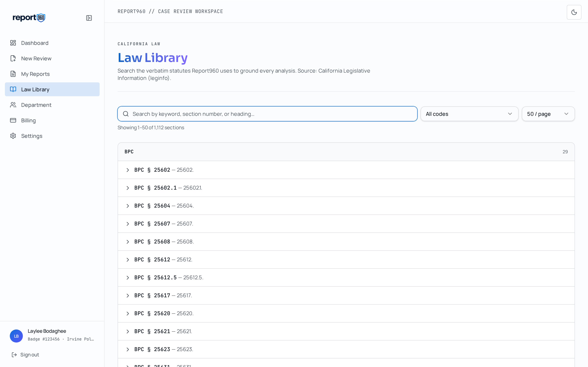Click the report960 logo
This screenshot has width=588, height=367.
[29, 18]
